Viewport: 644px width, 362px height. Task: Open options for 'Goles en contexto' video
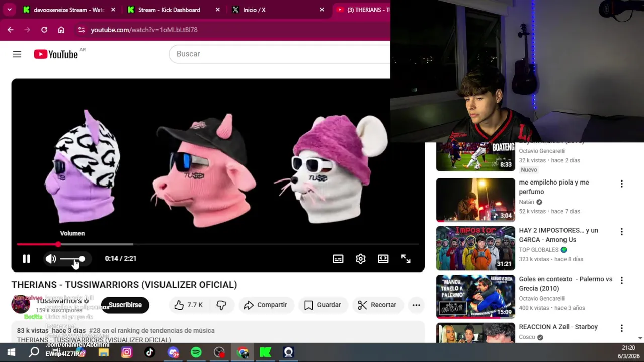[x=622, y=280]
